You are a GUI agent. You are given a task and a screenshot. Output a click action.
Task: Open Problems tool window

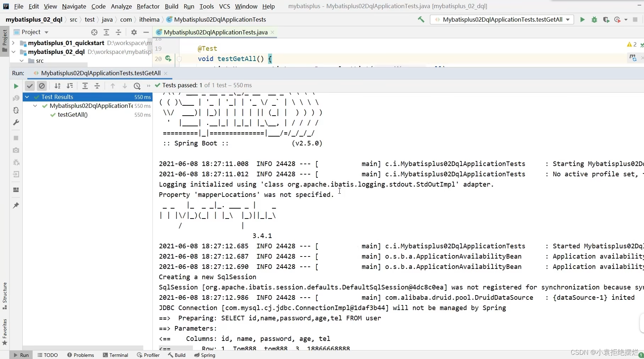[x=80, y=355]
